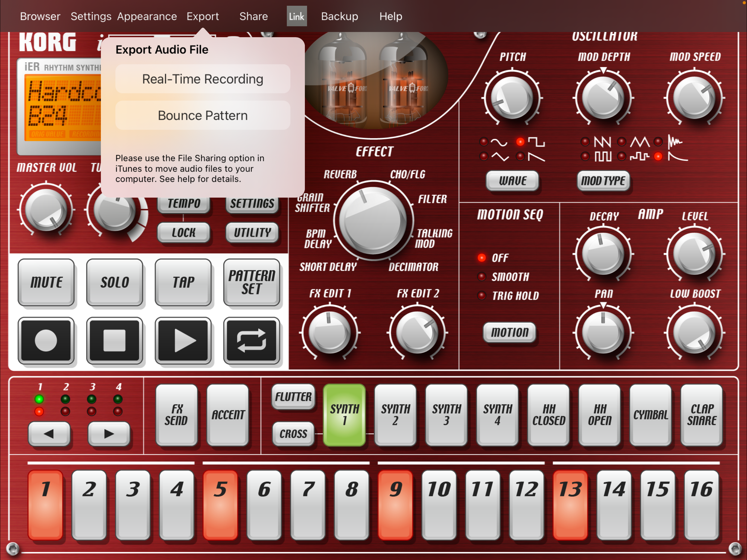Toggle the ACCENT button
Viewport: 747px width, 560px height.
[227, 415]
